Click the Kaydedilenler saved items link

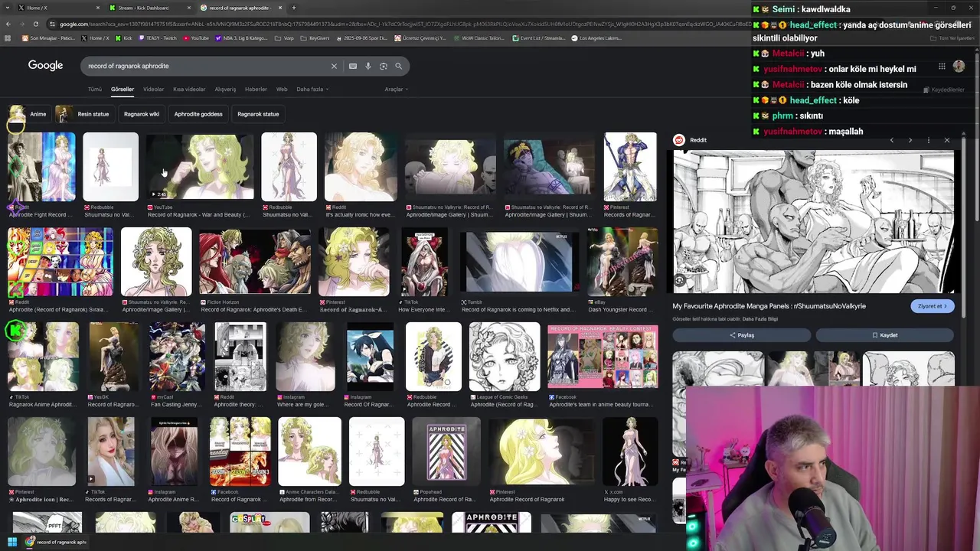click(944, 90)
